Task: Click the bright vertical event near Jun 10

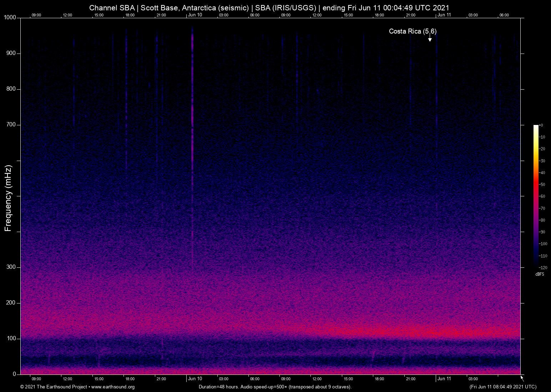Action: click(x=192, y=143)
